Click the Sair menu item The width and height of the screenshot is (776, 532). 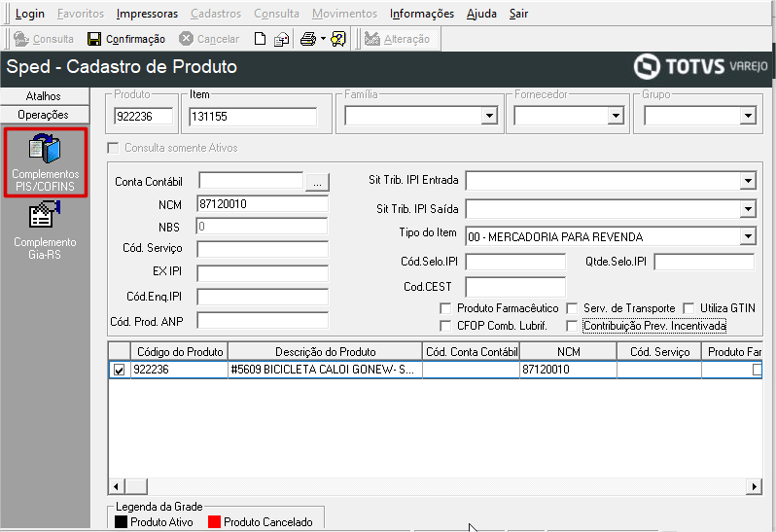pyautogui.click(x=518, y=14)
